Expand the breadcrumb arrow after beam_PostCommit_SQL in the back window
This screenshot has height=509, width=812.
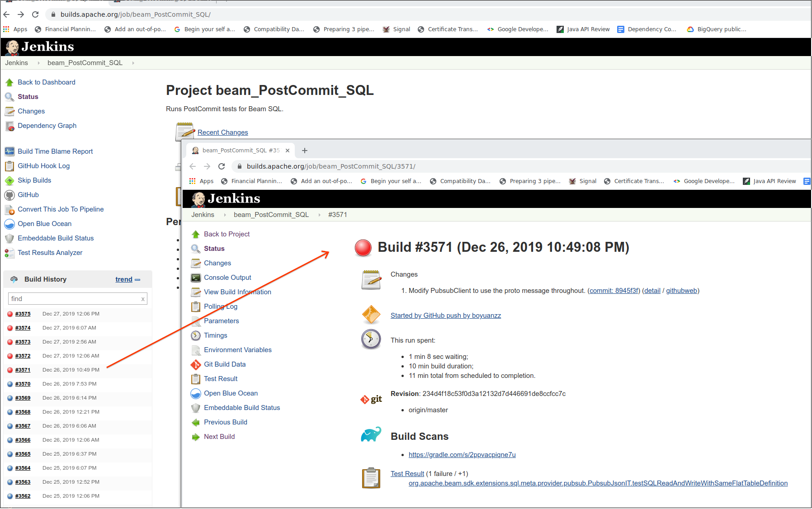[133, 63]
